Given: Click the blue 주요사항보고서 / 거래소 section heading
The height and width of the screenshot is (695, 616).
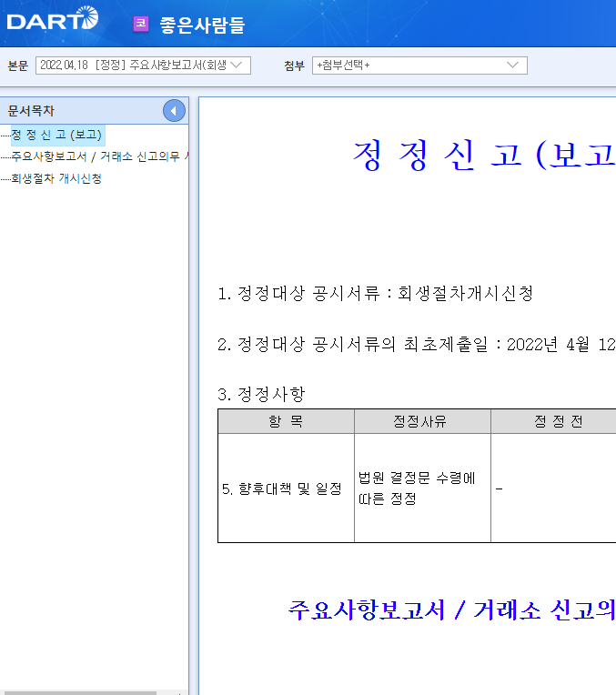Looking at the screenshot, I should tap(451, 609).
